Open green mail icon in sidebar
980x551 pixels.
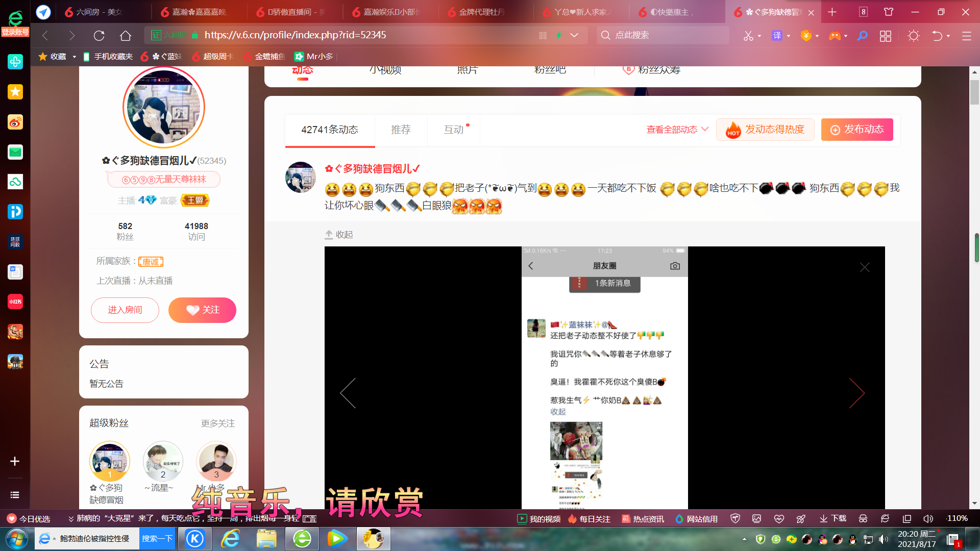point(15,152)
